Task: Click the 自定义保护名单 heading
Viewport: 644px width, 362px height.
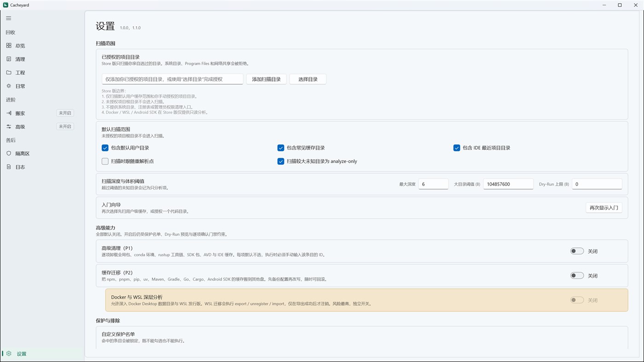Action: [x=118, y=334]
